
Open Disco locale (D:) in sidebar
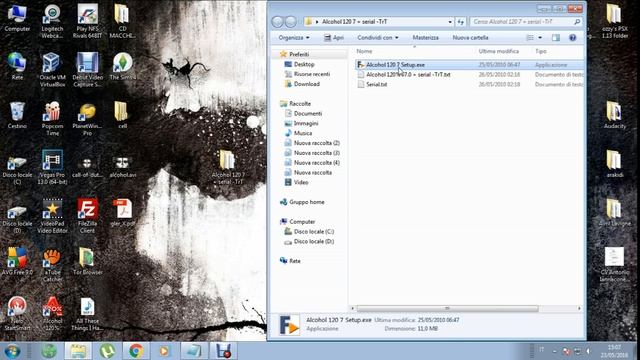point(309,241)
